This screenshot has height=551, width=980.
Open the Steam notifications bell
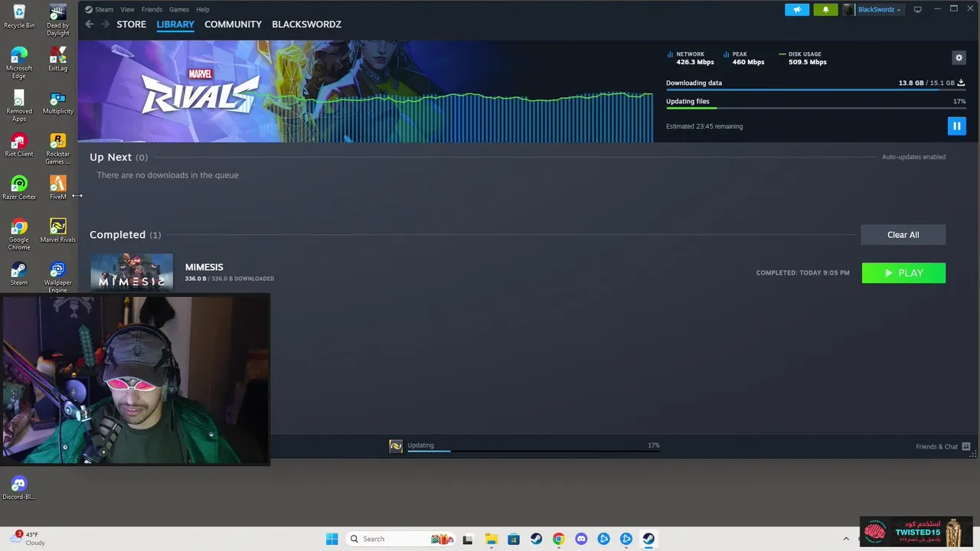(825, 9)
